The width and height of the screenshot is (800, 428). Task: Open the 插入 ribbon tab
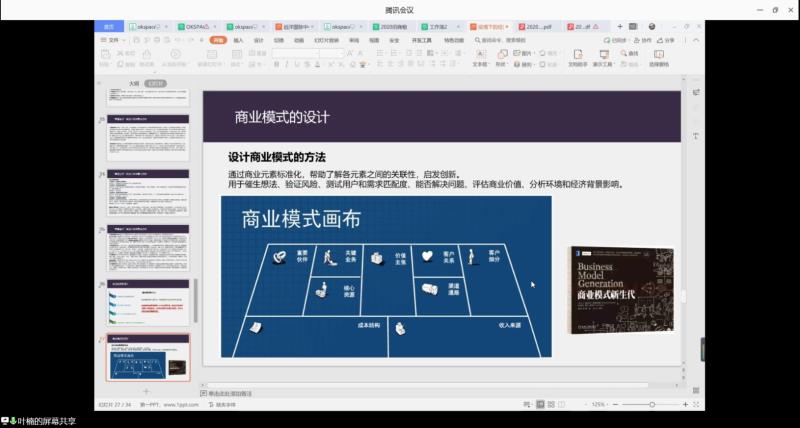point(238,40)
